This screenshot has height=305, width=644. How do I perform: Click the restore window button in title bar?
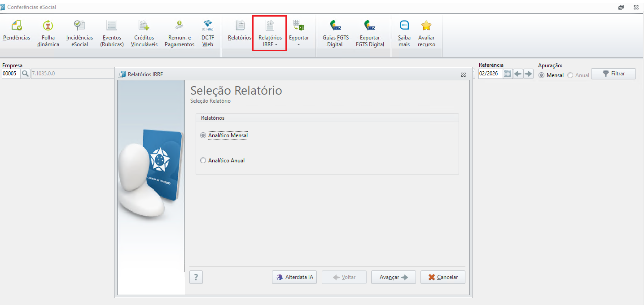pos(621,7)
